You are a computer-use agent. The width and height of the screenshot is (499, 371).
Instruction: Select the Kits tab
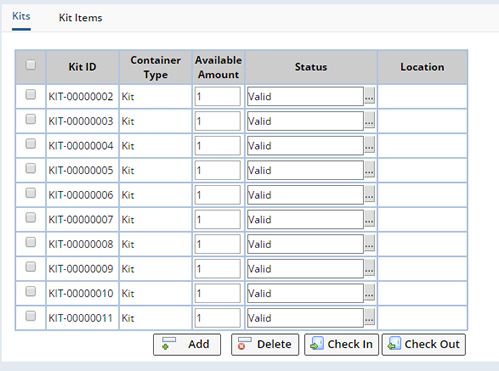(21, 16)
